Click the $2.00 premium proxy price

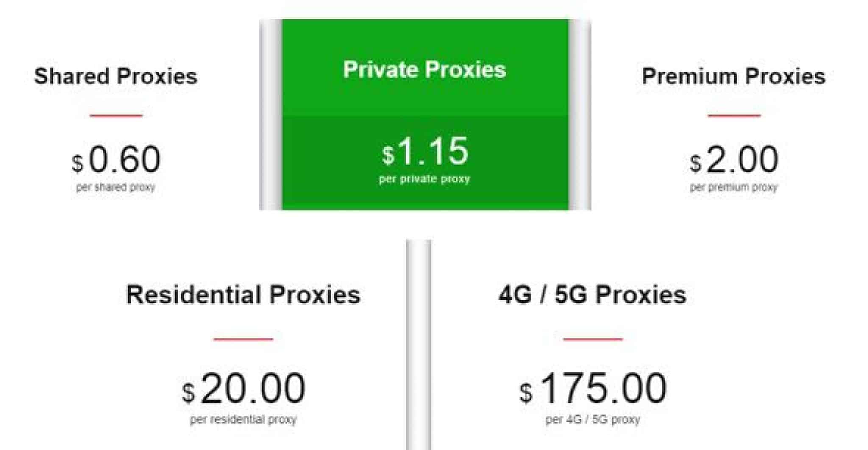pyautogui.click(x=734, y=160)
